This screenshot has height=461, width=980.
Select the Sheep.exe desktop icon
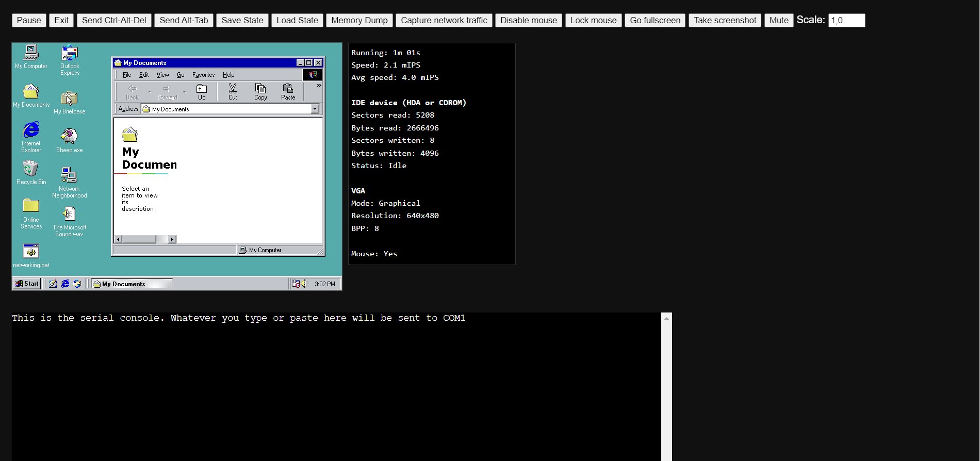(70, 141)
